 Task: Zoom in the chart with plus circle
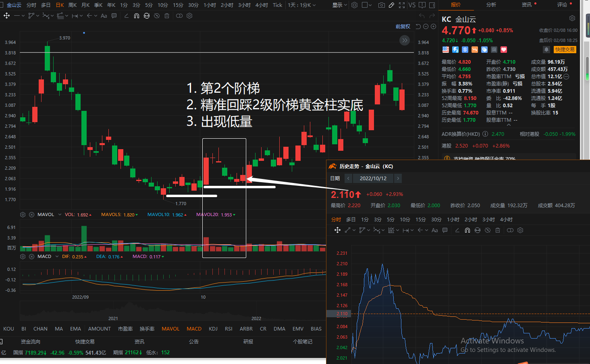click(x=433, y=27)
